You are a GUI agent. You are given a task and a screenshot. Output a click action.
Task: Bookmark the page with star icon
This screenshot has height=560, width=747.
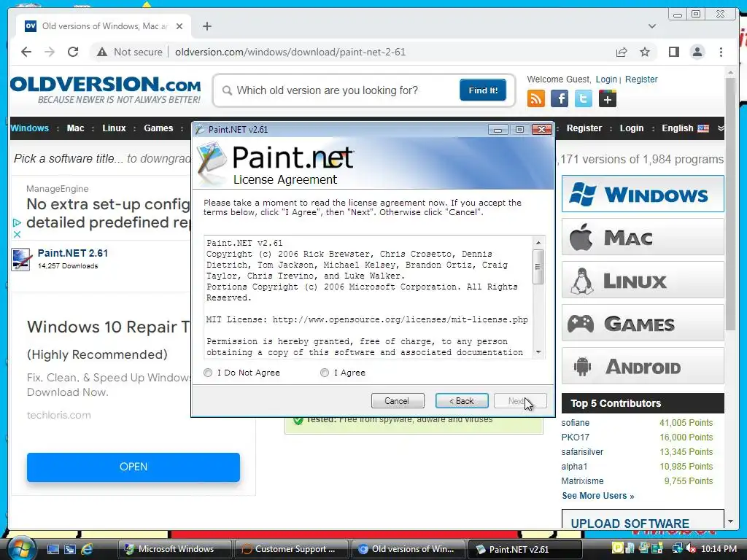645,52
